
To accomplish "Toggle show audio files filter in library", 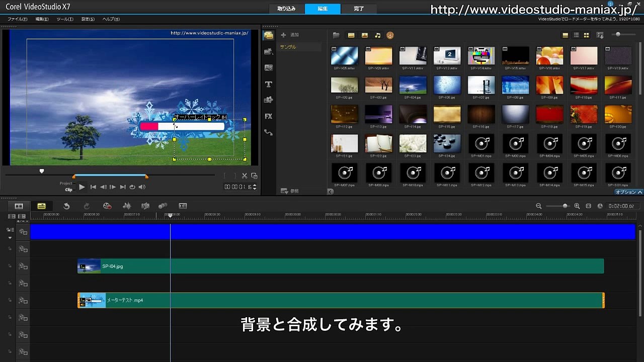I will (378, 35).
